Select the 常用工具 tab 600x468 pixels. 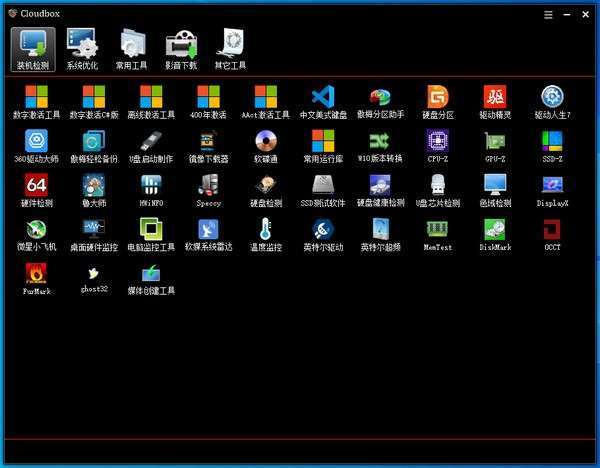point(132,49)
